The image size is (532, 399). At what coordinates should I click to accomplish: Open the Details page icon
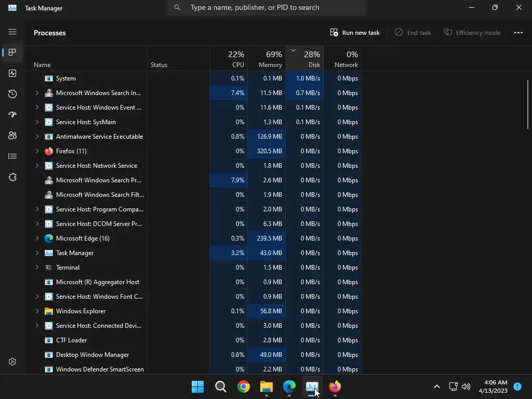[12, 156]
